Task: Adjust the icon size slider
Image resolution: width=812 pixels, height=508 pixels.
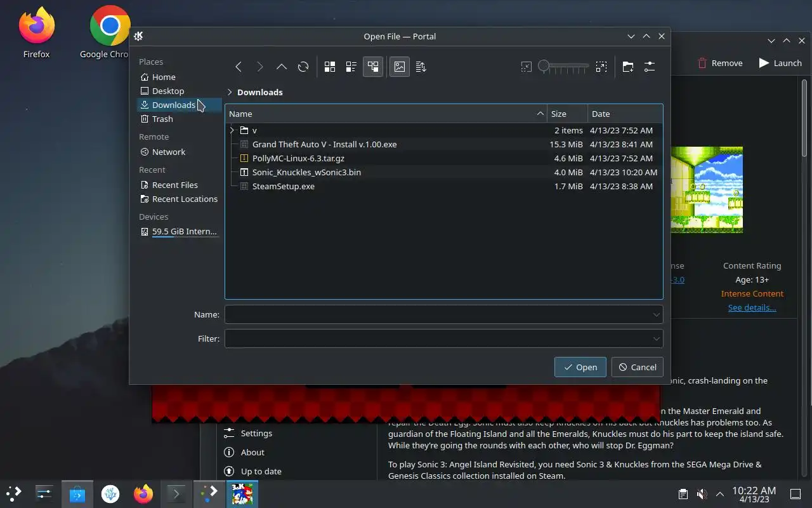Action: [563, 66]
